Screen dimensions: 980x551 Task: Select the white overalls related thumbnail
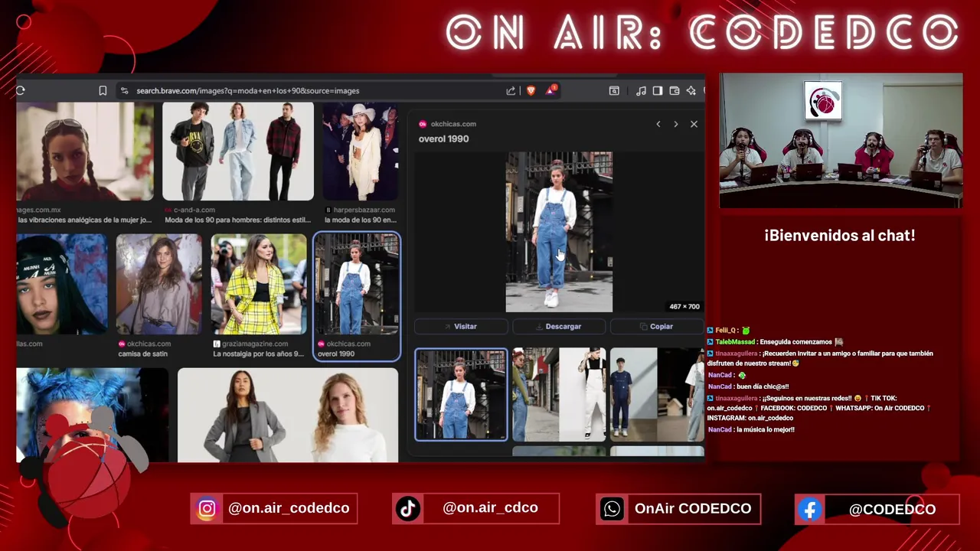point(559,395)
